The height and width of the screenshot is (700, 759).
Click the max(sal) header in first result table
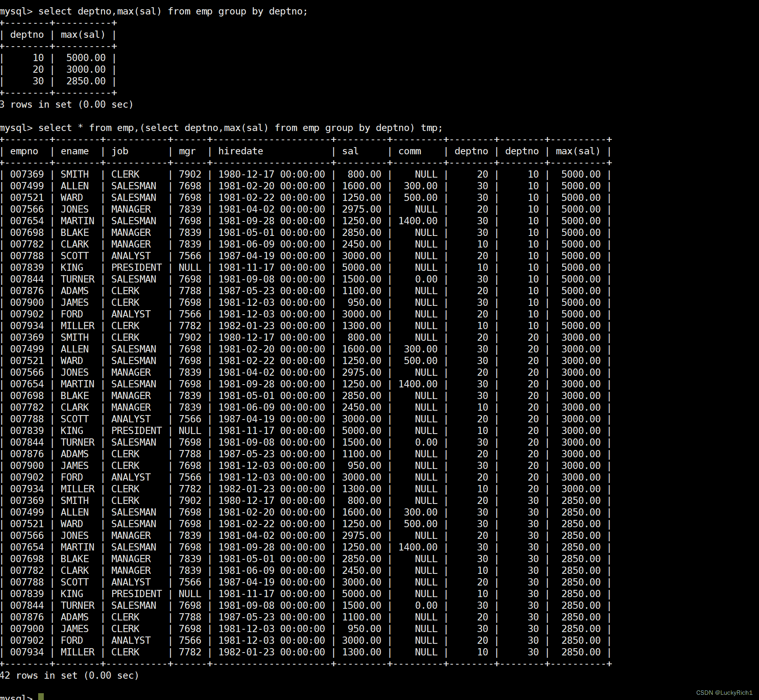pos(83,35)
